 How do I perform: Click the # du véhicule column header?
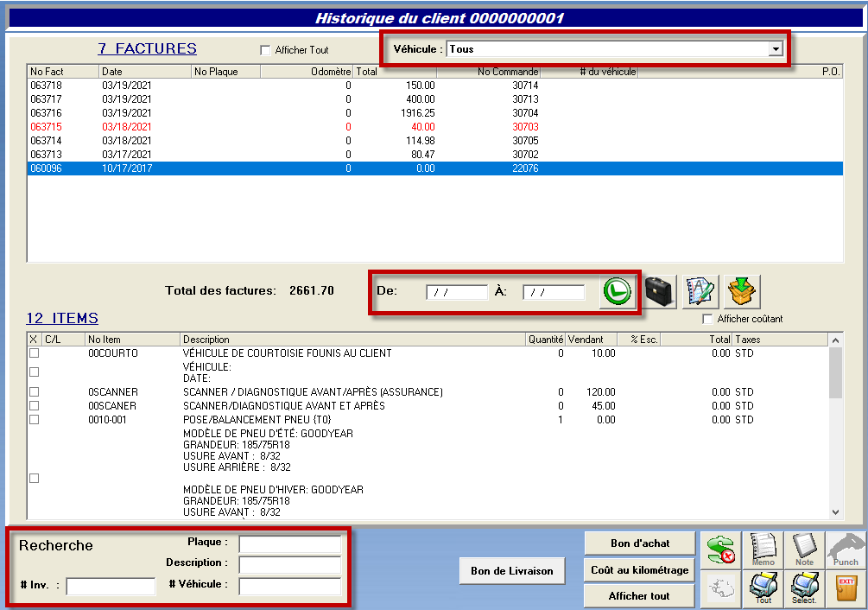(589, 72)
